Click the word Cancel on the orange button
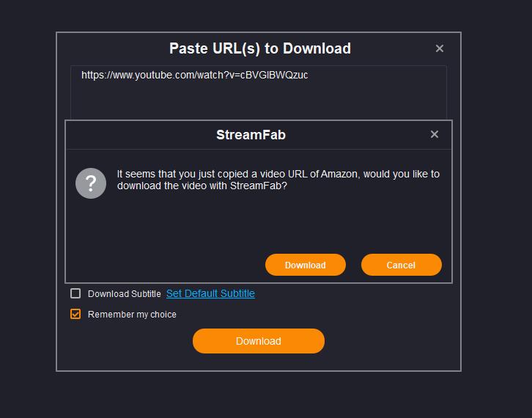Image resolution: width=532 pixels, height=418 pixels. [x=401, y=265]
